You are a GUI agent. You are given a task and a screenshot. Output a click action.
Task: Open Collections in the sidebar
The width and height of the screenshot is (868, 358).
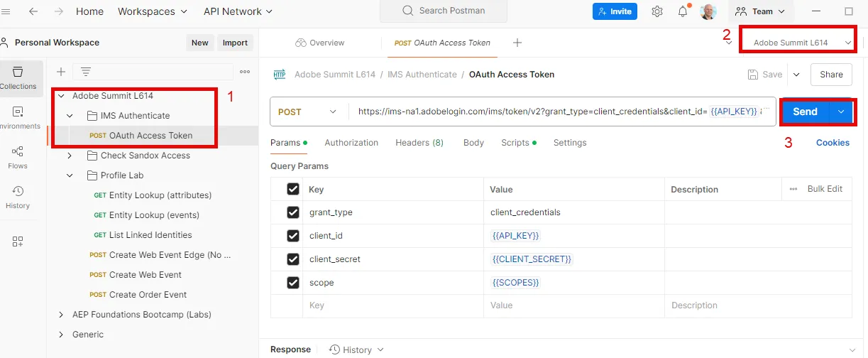(x=18, y=78)
